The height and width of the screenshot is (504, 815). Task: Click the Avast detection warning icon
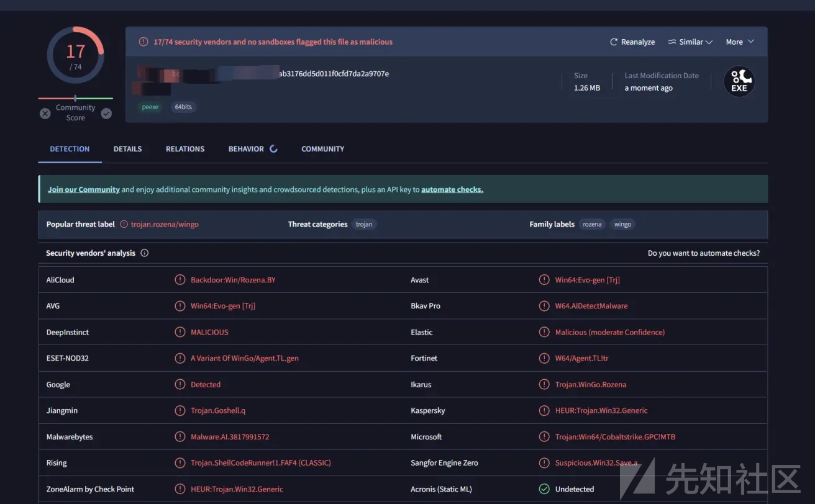pos(544,280)
